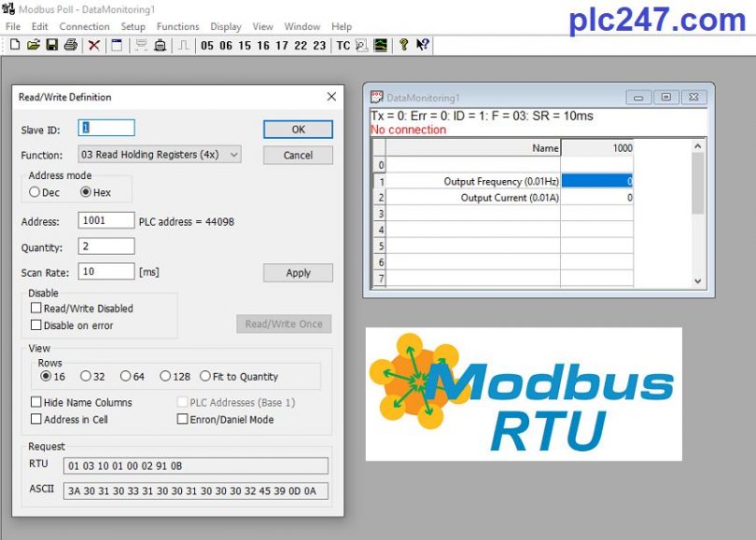Image resolution: width=756 pixels, height=540 pixels.
Task: Open function 16 write multiple registers
Action: coord(263,46)
